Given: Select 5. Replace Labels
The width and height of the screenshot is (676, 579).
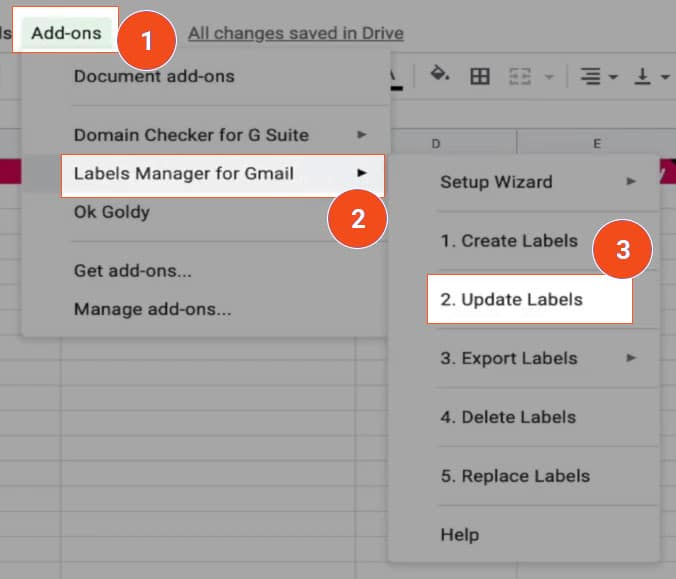Looking at the screenshot, I should pyautogui.click(x=515, y=476).
